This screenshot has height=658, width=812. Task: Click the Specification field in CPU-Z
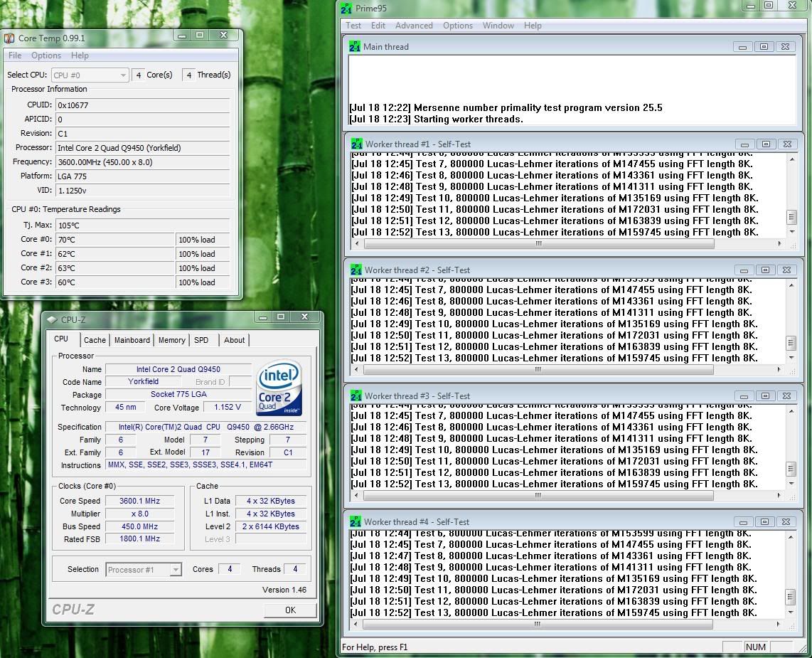[x=205, y=427]
